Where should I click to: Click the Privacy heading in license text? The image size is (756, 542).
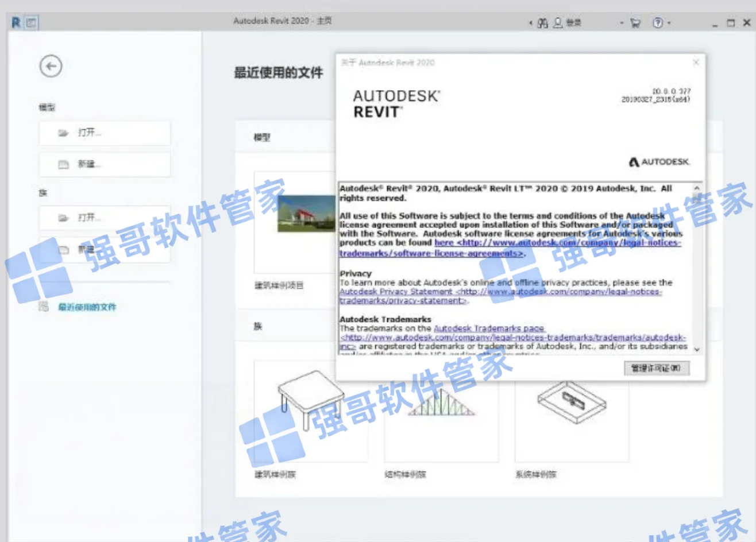click(x=356, y=274)
